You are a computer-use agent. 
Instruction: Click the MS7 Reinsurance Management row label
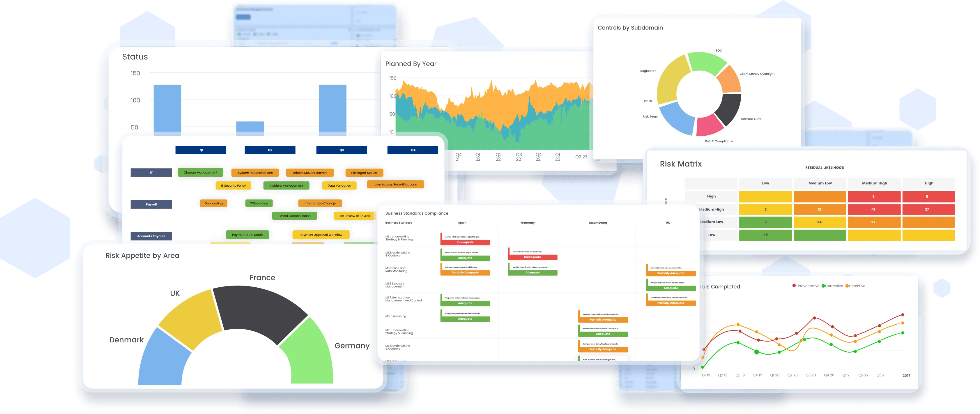(403, 299)
